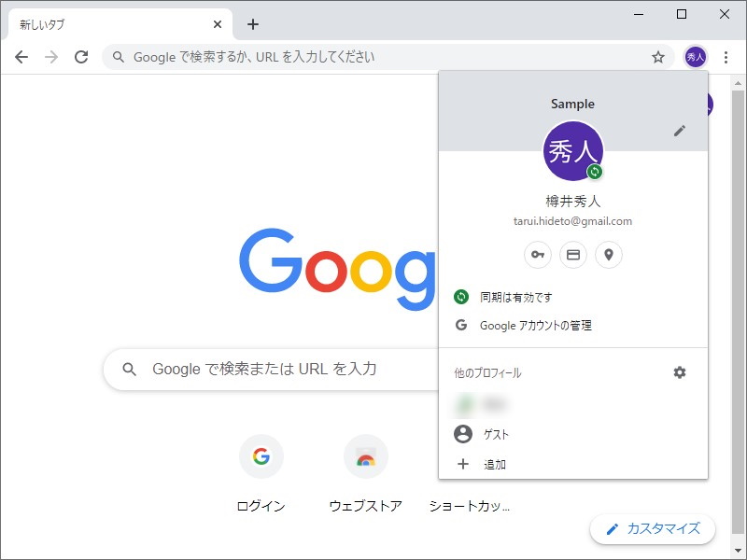Go back with the back arrow
The image size is (747, 560).
coord(21,57)
